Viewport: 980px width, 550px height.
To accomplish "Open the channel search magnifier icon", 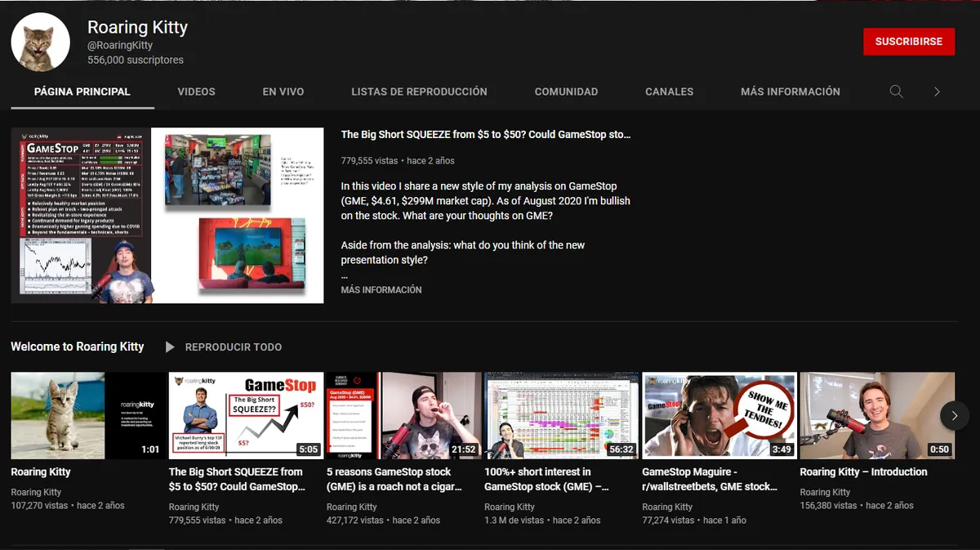I will pos(896,92).
